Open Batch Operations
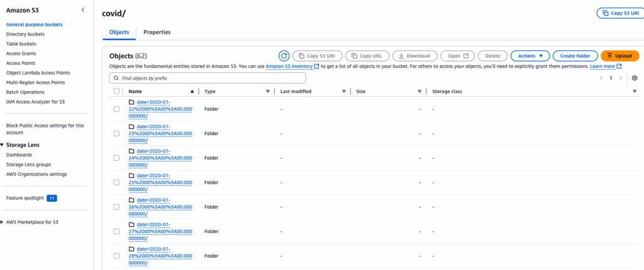Image resolution: width=644 pixels, height=270 pixels. click(25, 92)
